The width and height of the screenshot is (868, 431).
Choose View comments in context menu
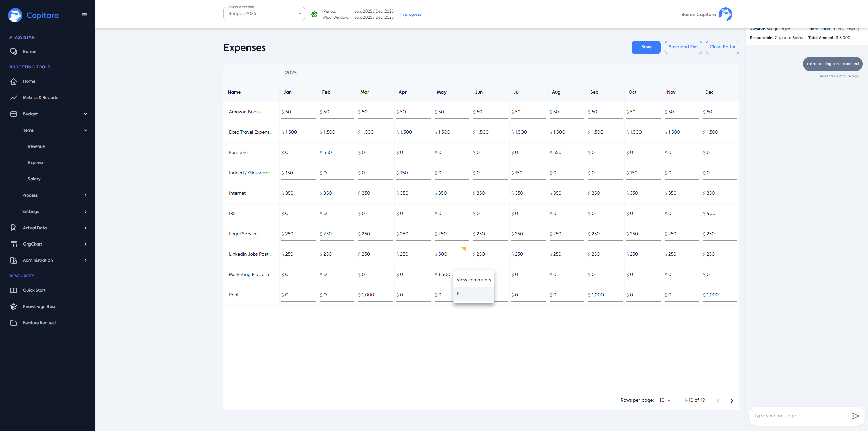[x=473, y=280]
